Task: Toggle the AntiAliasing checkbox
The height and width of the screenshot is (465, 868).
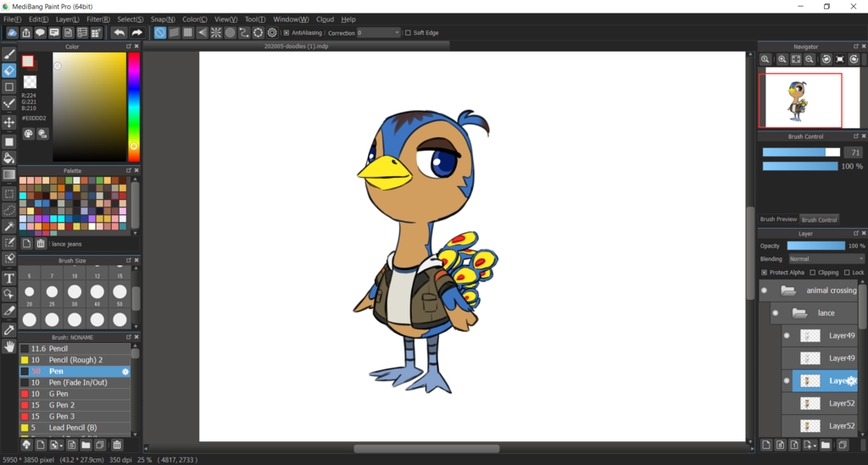Action: 287,33
